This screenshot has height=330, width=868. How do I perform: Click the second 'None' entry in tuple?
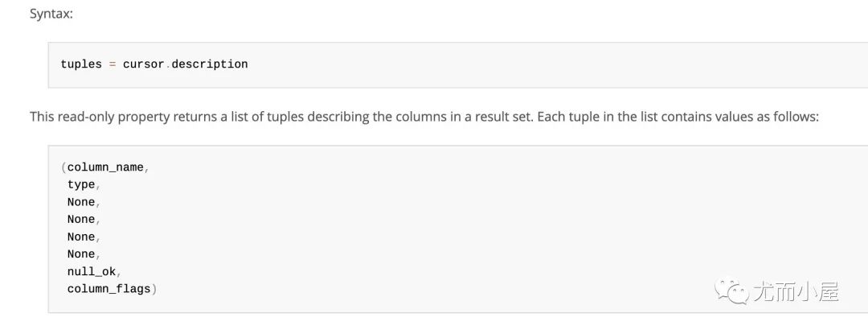(81, 219)
